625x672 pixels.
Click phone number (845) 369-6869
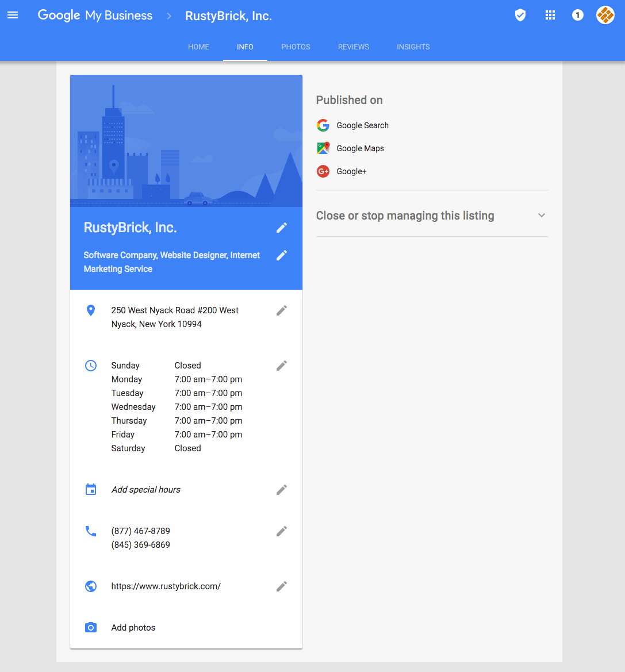[x=141, y=545]
